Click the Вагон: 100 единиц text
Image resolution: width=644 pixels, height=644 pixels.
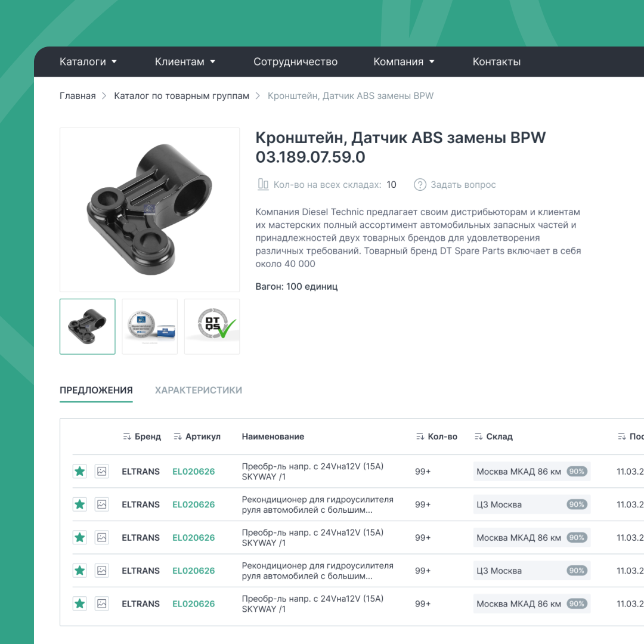coord(296,286)
